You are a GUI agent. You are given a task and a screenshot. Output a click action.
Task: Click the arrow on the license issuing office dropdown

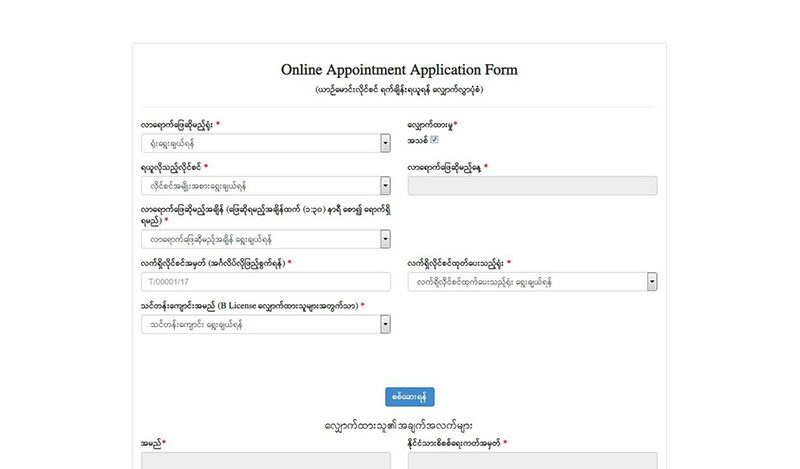(x=651, y=282)
